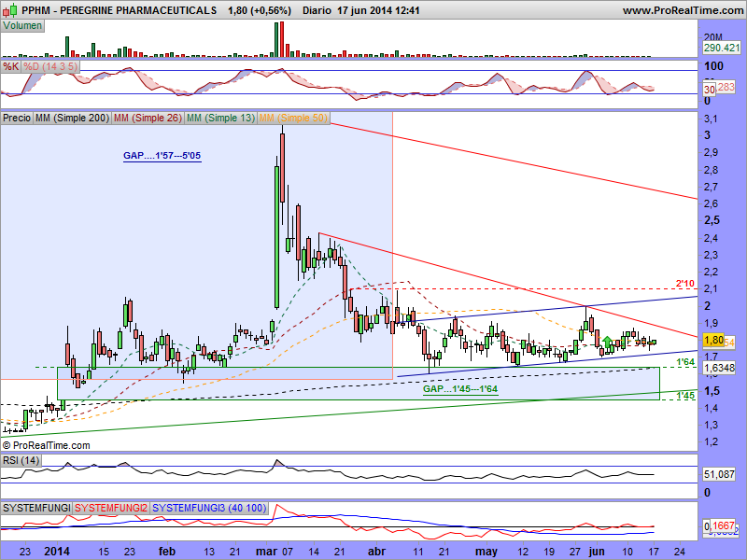Screen dimensions: 747x560
Task: Select the %K stochastic label
Action: click(x=10, y=66)
